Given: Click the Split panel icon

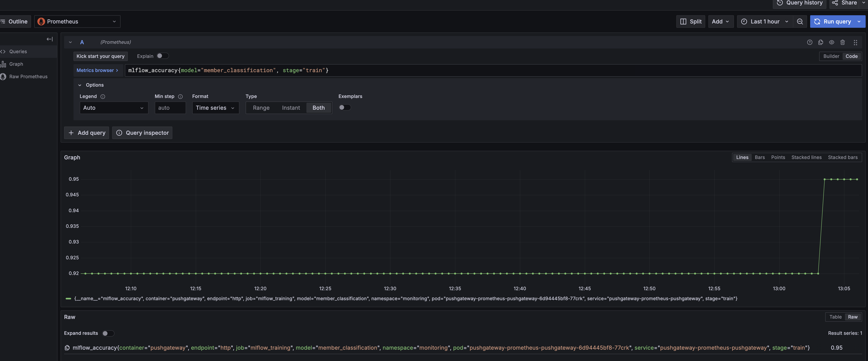Looking at the screenshot, I should (683, 22).
